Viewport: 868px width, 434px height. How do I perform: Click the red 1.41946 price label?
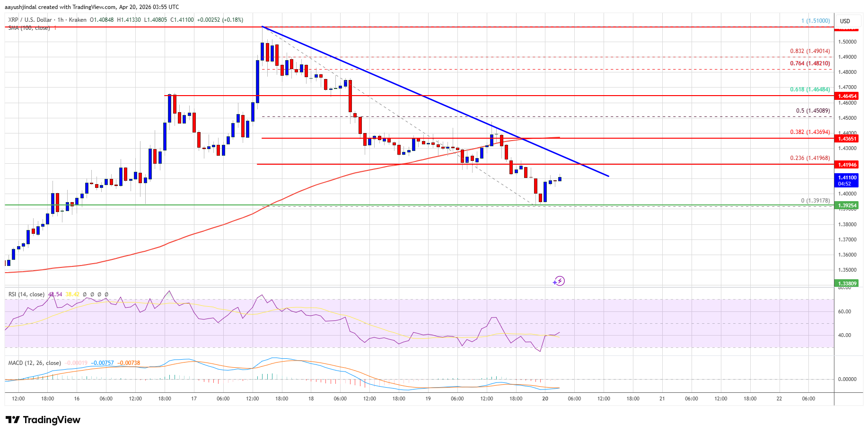point(847,165)
